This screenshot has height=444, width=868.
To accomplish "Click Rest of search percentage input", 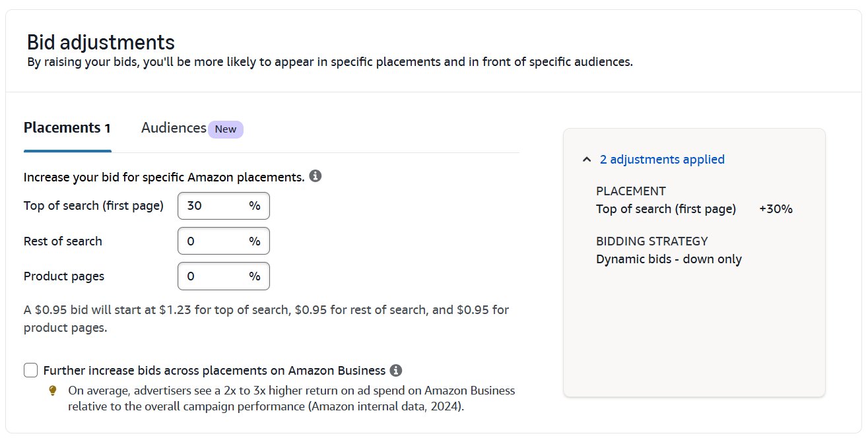I will 223,241.
